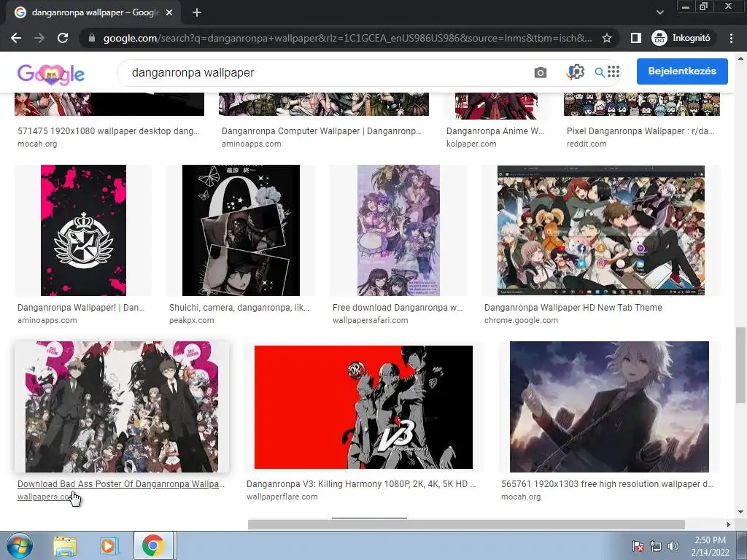Click the kolpaper.com source text

471,144
